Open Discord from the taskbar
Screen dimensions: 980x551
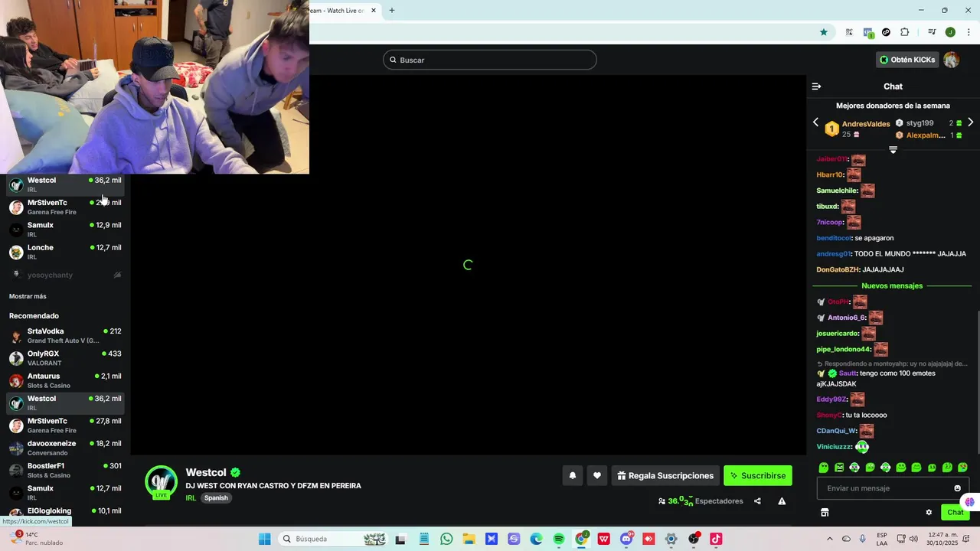[626, 539]
